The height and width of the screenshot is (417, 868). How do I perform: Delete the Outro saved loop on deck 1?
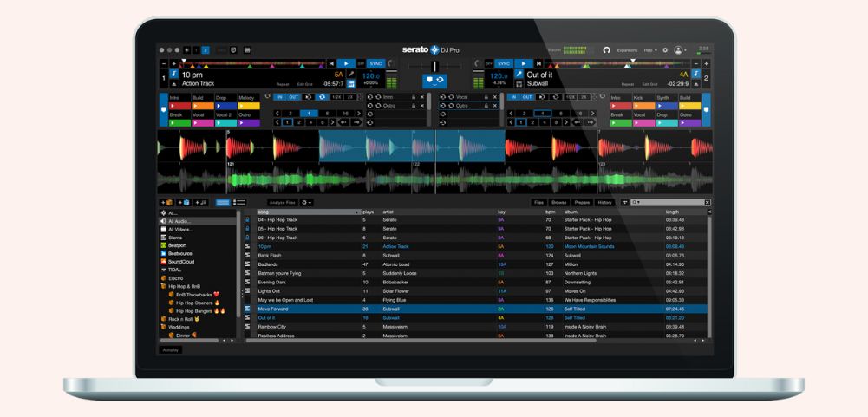421,106
